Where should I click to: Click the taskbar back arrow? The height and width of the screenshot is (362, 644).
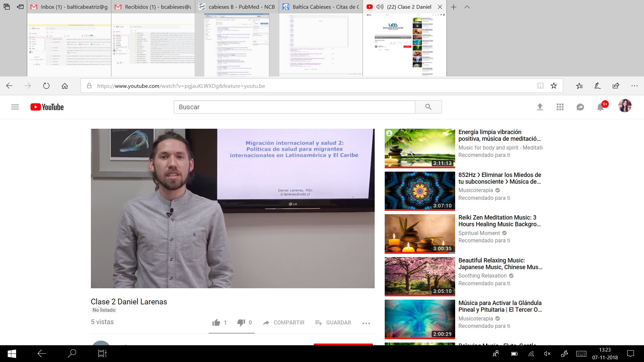click(42, 353)
